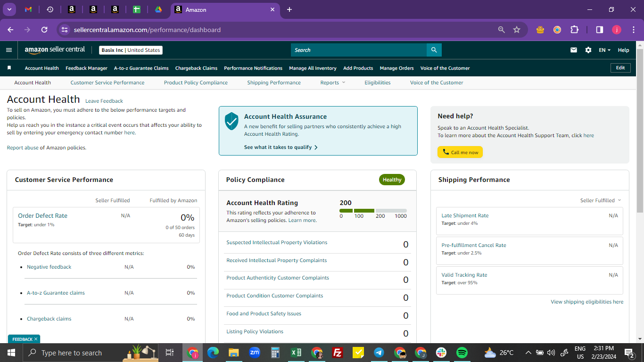Click into the Seller Central search field
The height and width of the screenshot is (362, 644).
tap(359, 50)
